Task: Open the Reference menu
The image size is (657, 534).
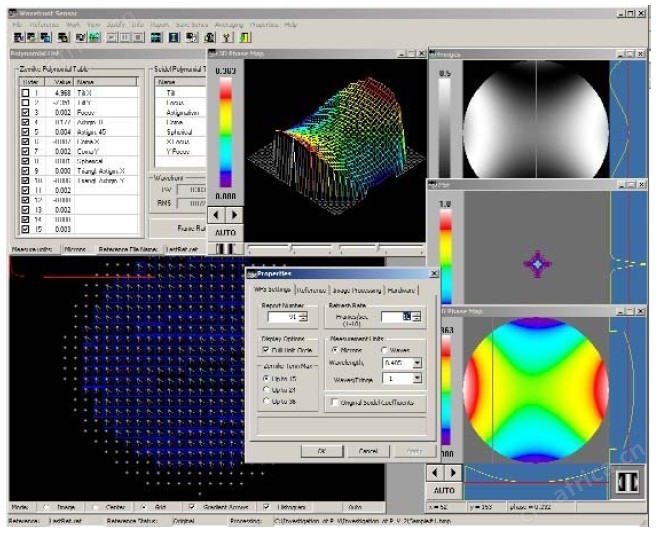Action: coord(44,25)
